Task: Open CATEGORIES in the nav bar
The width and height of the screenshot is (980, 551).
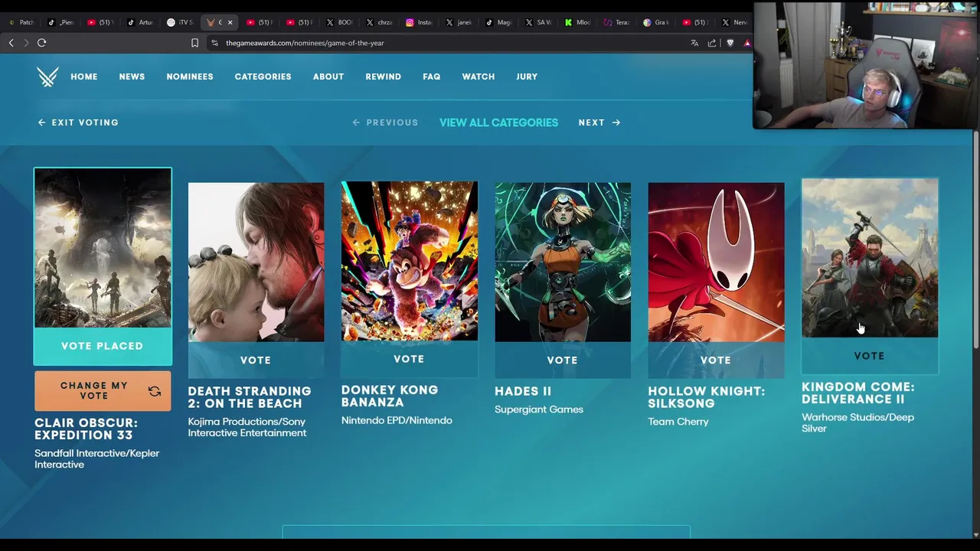Action: pos(263,77)
